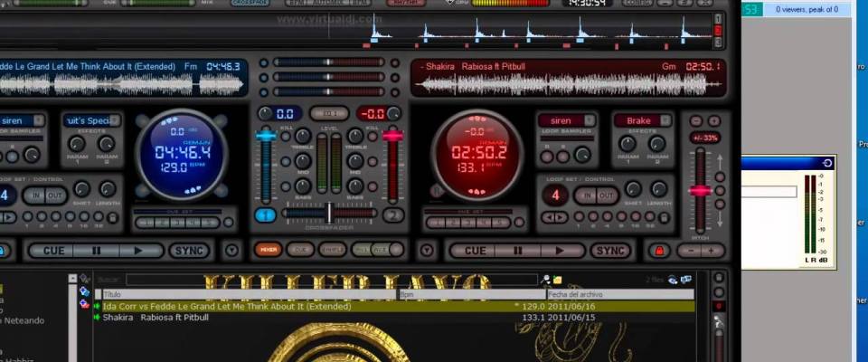Click the right deck loop Shift knob
The image size is (868, 362).
pos(633,189)
